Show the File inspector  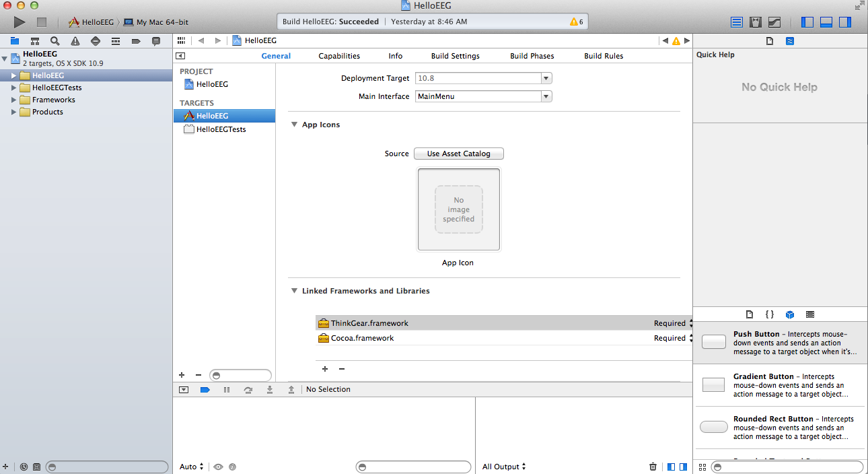pyautogui.click(x=770, y=41)
